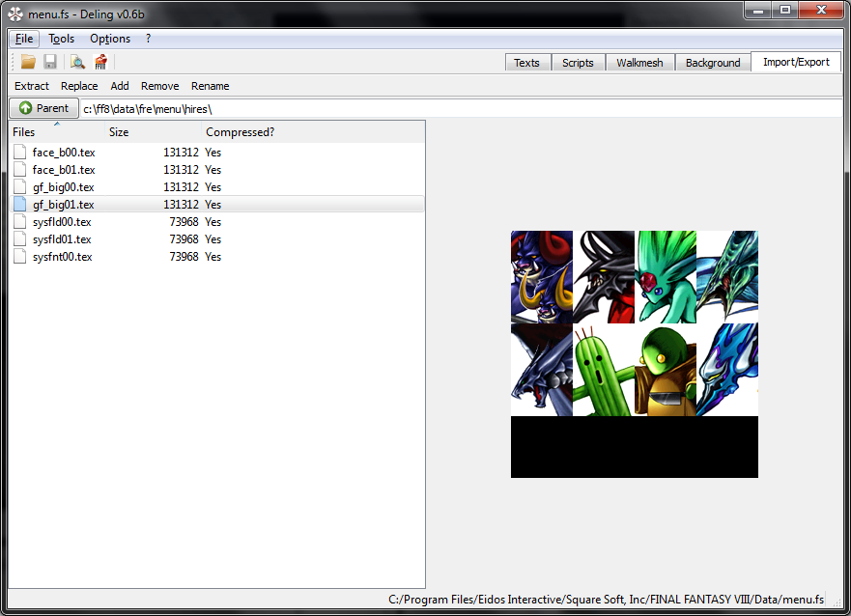Image resolution: width=851 pixels, height=616 pixels.
Task: Switch to the Background tab
Action: (x=713, y=63)
